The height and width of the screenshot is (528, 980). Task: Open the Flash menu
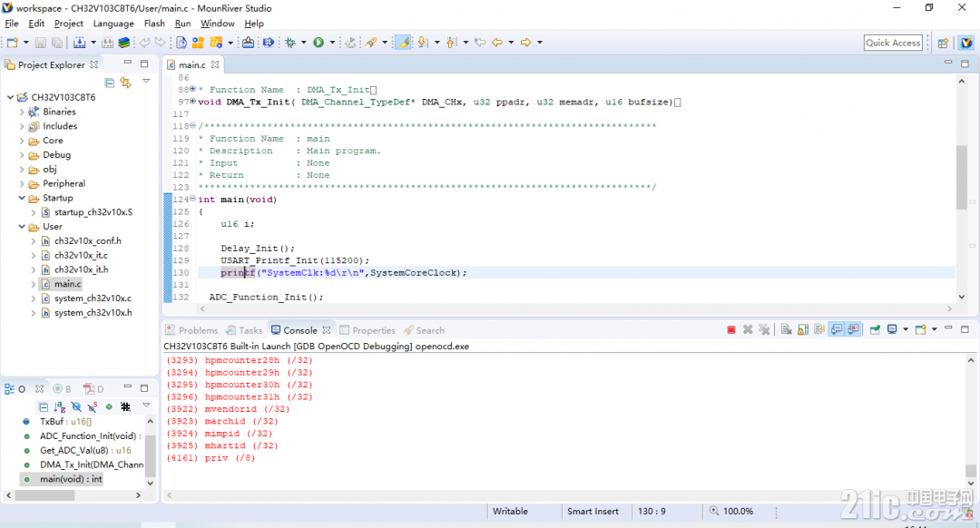pos(154,24)
